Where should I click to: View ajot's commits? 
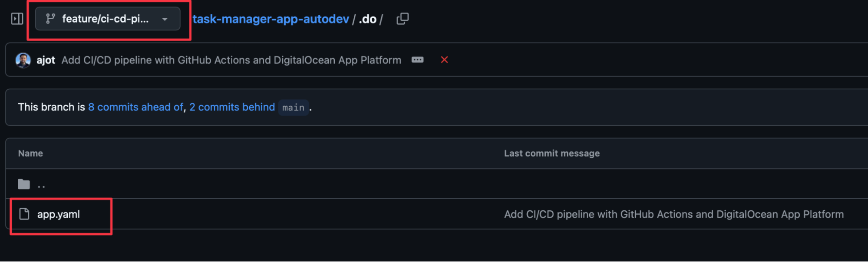click(46, 60)
